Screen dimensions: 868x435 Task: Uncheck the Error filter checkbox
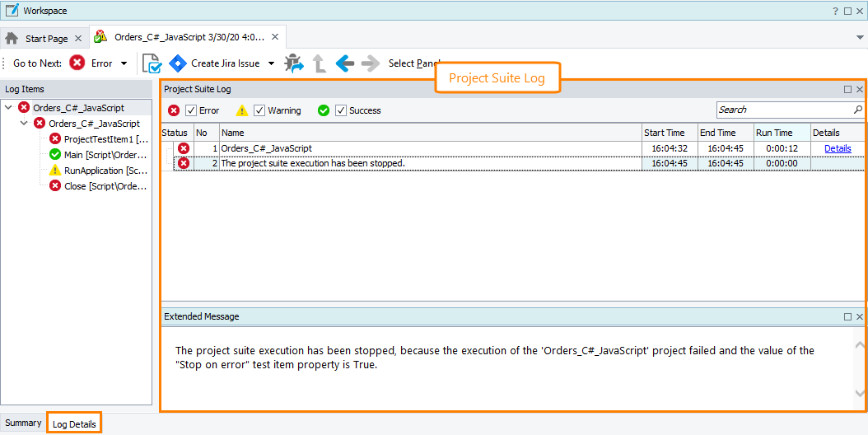point(191,110)
